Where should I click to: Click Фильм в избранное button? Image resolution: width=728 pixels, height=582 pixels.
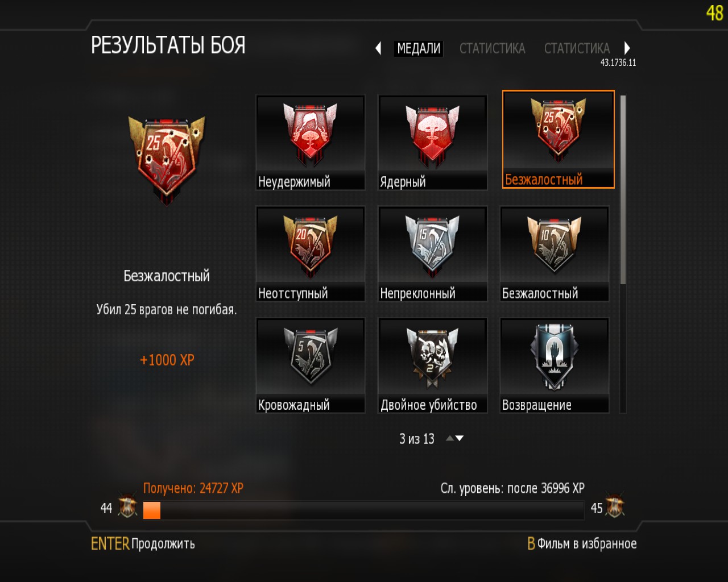[x=582, y=544]
